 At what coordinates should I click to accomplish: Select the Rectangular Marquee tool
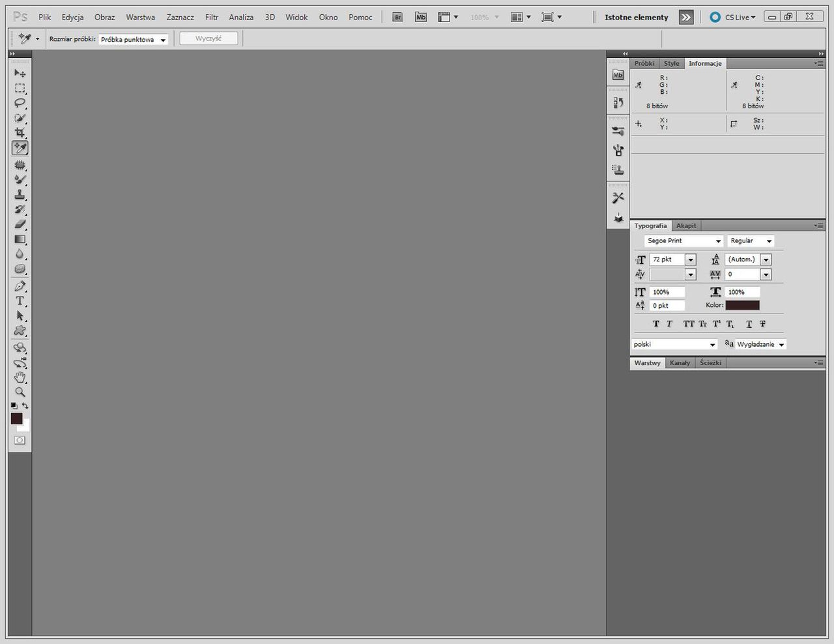[x=20, y=88]
